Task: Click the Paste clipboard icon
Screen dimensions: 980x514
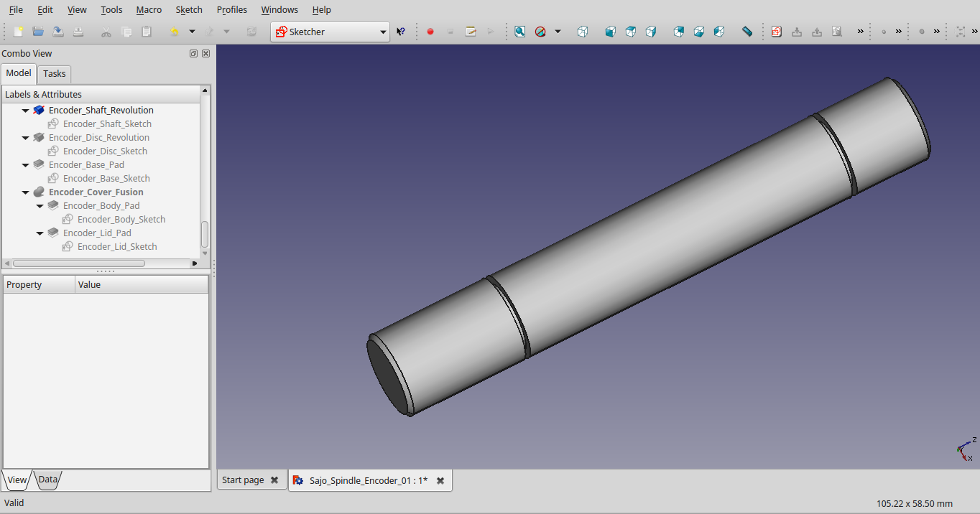Action: [147, 32]
